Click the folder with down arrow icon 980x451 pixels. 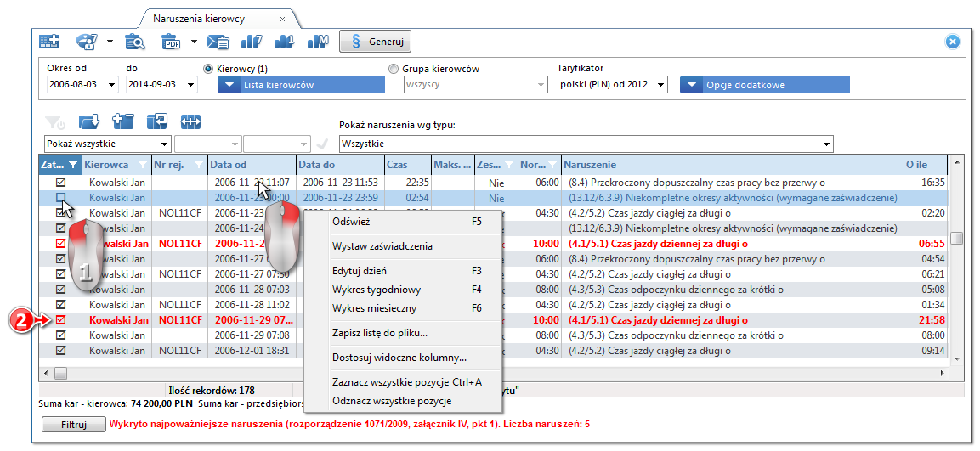[x=89, y=121]
